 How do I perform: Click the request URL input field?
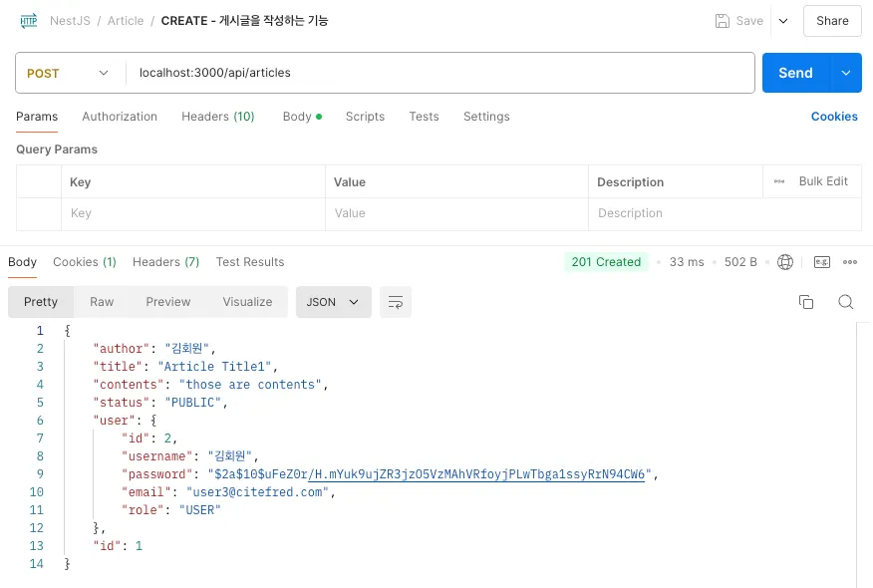438,73
